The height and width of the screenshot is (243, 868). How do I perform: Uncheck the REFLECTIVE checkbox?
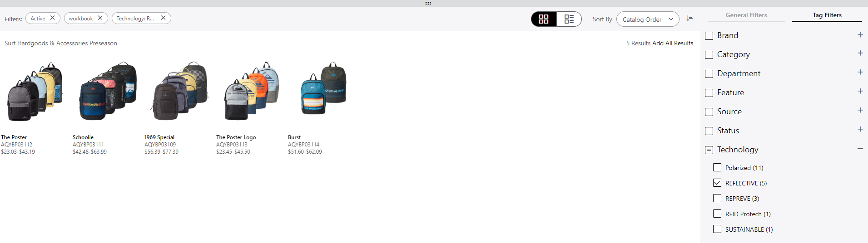pos(717,183)
